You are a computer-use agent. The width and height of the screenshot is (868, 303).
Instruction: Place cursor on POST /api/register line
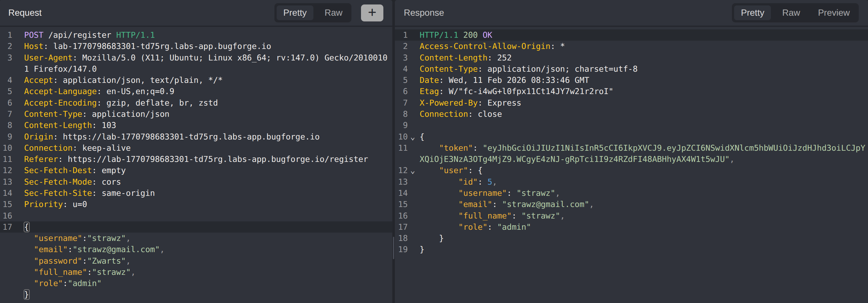89,35
